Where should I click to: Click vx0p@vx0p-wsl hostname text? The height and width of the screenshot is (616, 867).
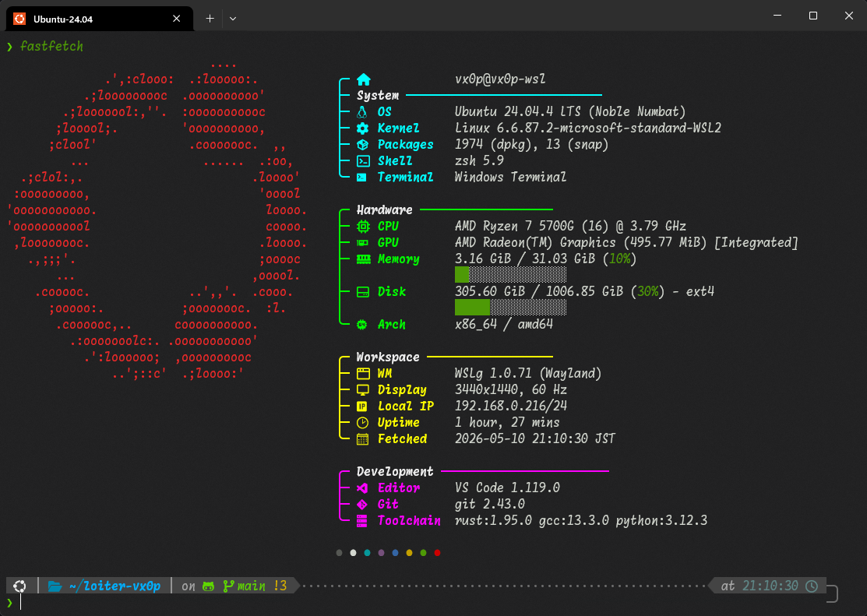coord(500,79)
